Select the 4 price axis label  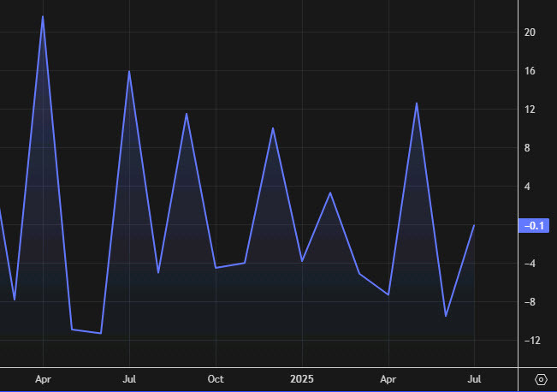pyautogui.click(x=530, y=187)
